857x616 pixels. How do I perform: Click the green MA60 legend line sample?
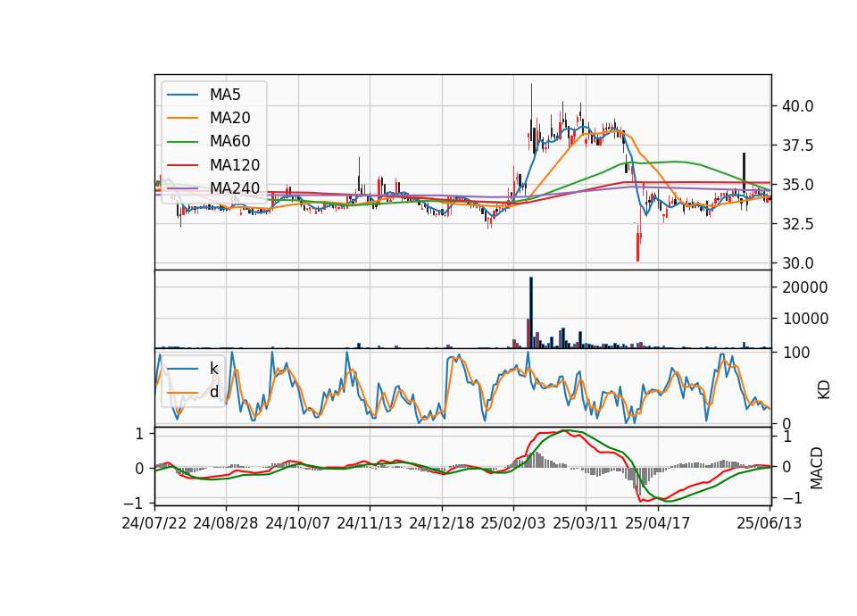click(182, 142)
